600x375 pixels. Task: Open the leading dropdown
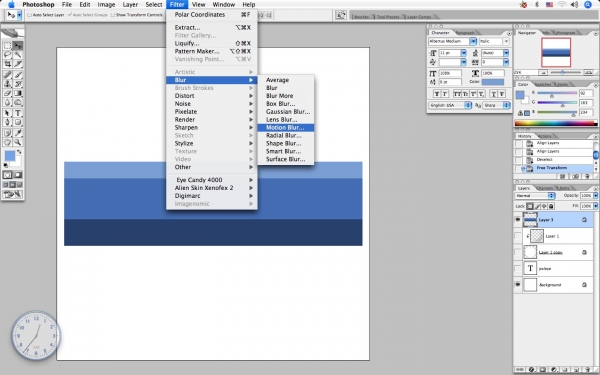click(x=506, y=53)
